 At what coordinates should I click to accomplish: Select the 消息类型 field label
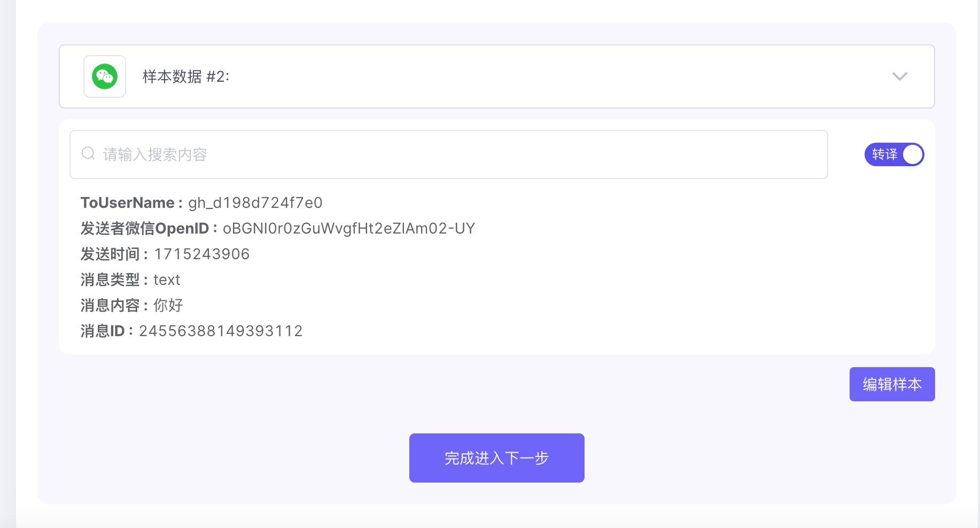point(110,279)
